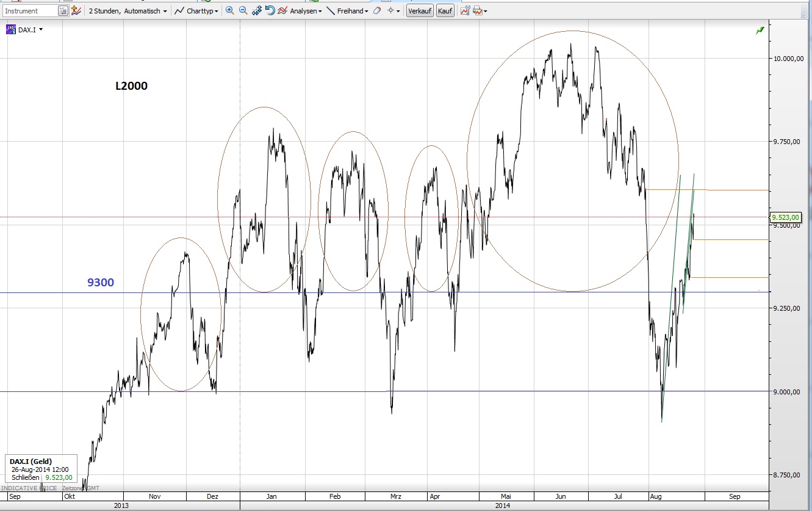Select the 9.523,00 price label on axis
Viewport: 812px width, 511px height.
pos(787,217)
